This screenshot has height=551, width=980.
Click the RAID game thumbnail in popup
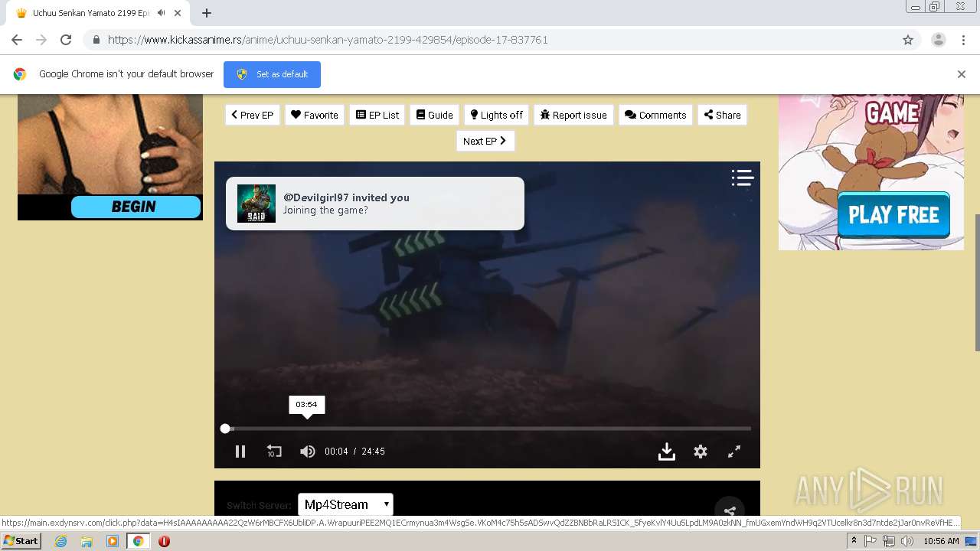click(256, 204)
